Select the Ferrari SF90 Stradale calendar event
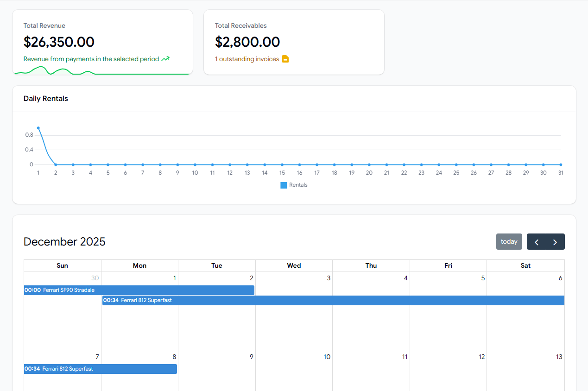This screenshot has width=588, height=391. tap(139, 290)
